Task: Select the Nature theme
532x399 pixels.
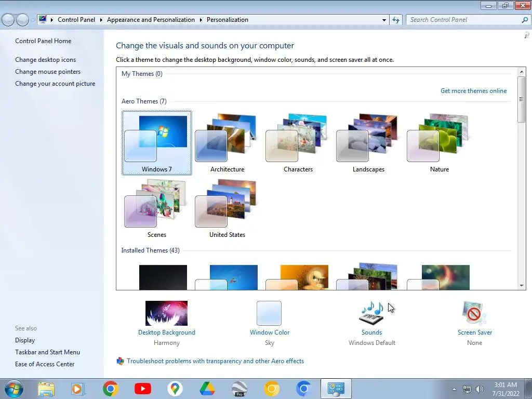Action: coord(439,143)
